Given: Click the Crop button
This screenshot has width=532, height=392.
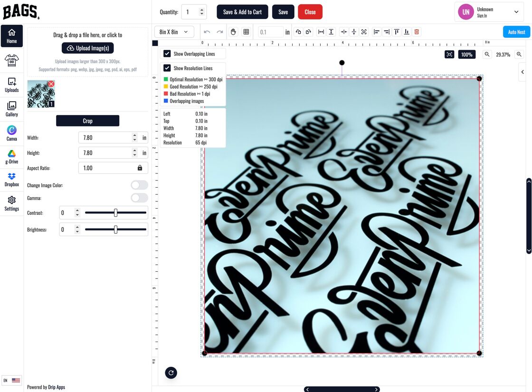Looking at the screenshot, I should click(87, 121).
